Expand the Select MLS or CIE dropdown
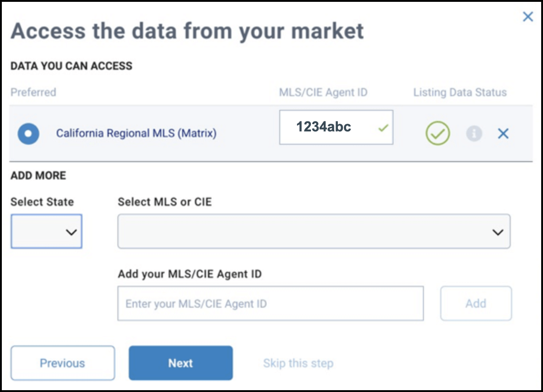 pyautogui.click(x=314, y=232)
